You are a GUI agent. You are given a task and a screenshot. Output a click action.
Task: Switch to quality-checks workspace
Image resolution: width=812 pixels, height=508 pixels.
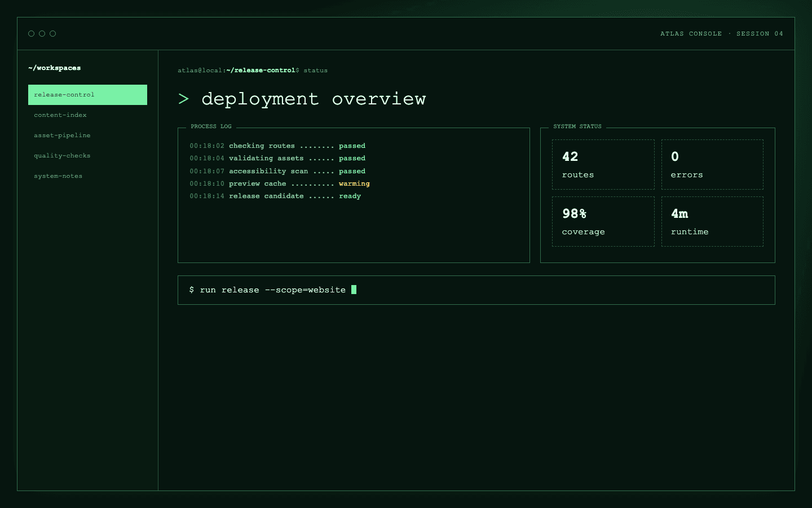pyautogui.click(x=87, y=156)
